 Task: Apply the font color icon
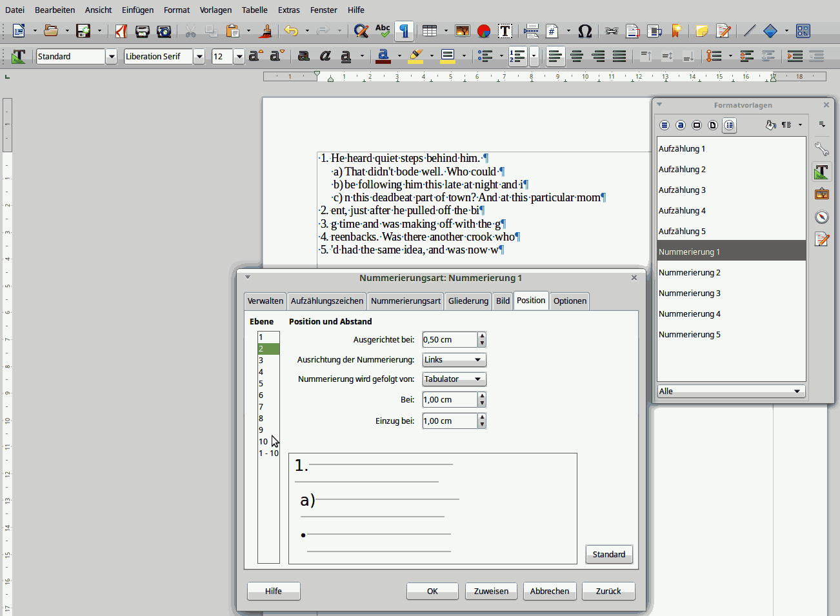point(383,57)
